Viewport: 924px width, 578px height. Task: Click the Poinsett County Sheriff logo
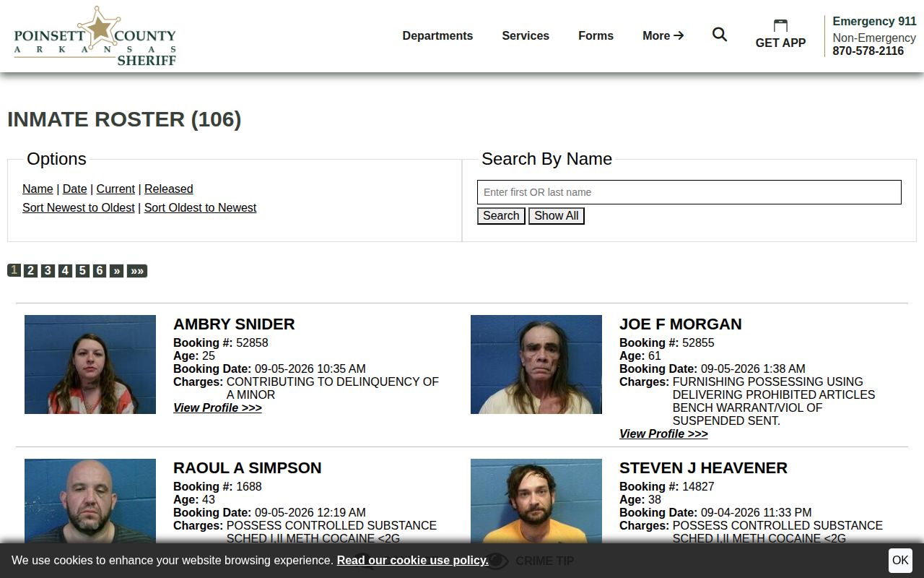click(x=95, y=36)
